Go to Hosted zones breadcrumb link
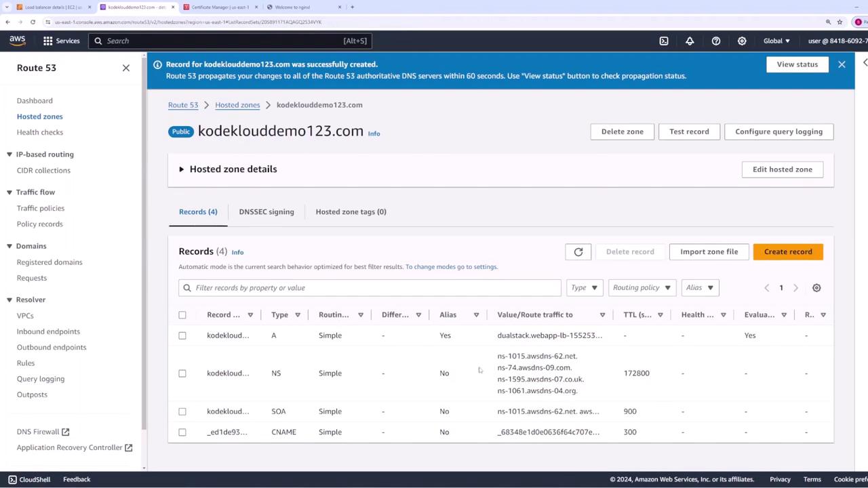 click(237, 105)
